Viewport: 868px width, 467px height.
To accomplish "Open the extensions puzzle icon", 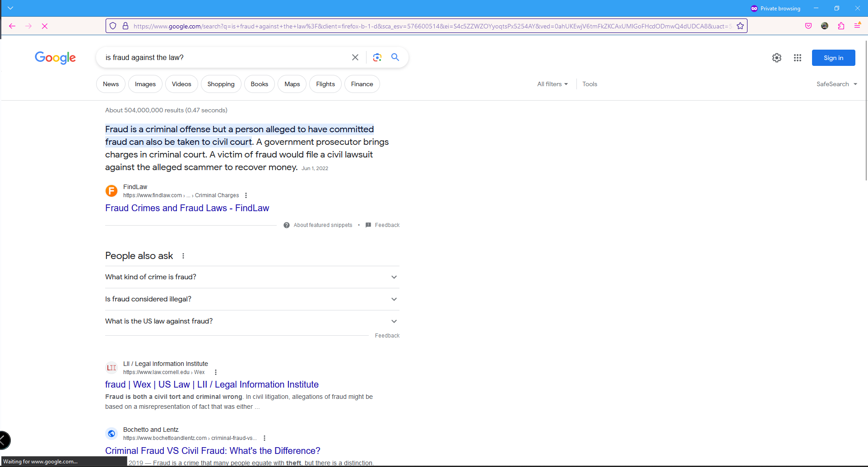I will [x=841, y=26].
